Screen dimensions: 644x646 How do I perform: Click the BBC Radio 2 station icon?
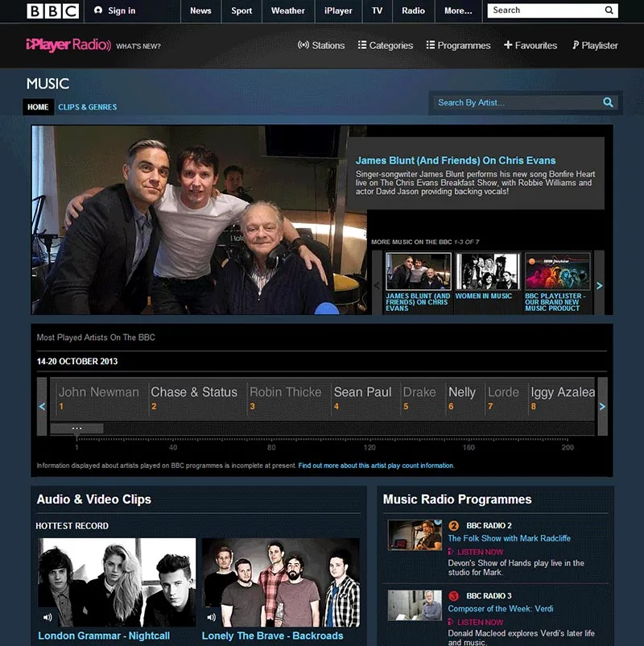[x=453, y=526]
